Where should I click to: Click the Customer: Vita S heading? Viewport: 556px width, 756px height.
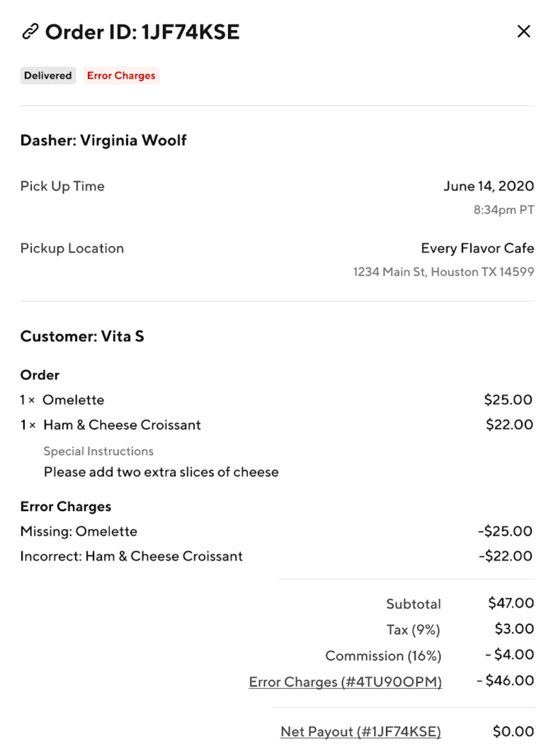pos(82,336)
